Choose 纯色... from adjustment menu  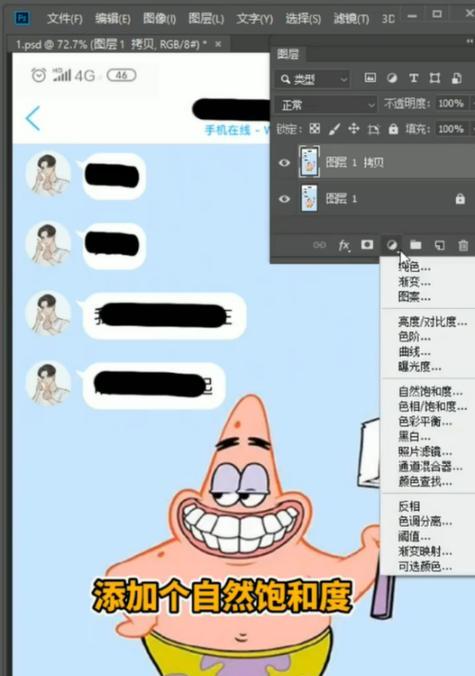pyautogui.click(x=414, y=267)
